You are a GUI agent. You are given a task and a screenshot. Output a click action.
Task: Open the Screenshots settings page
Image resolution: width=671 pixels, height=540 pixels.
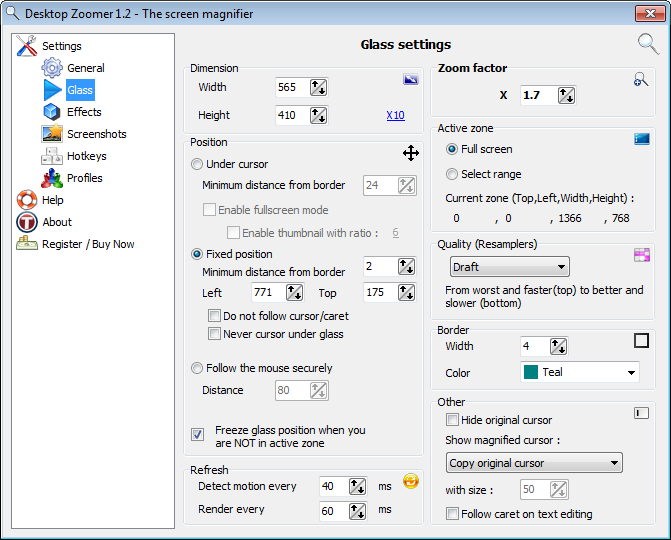click(96, 134)
